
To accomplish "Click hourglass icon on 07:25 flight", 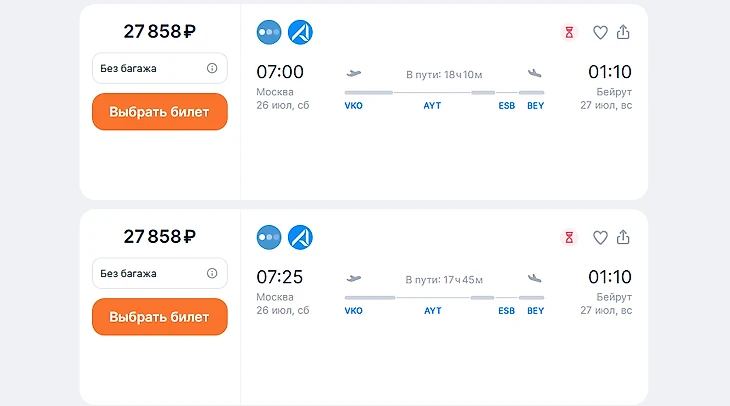I will coord(569,237).
